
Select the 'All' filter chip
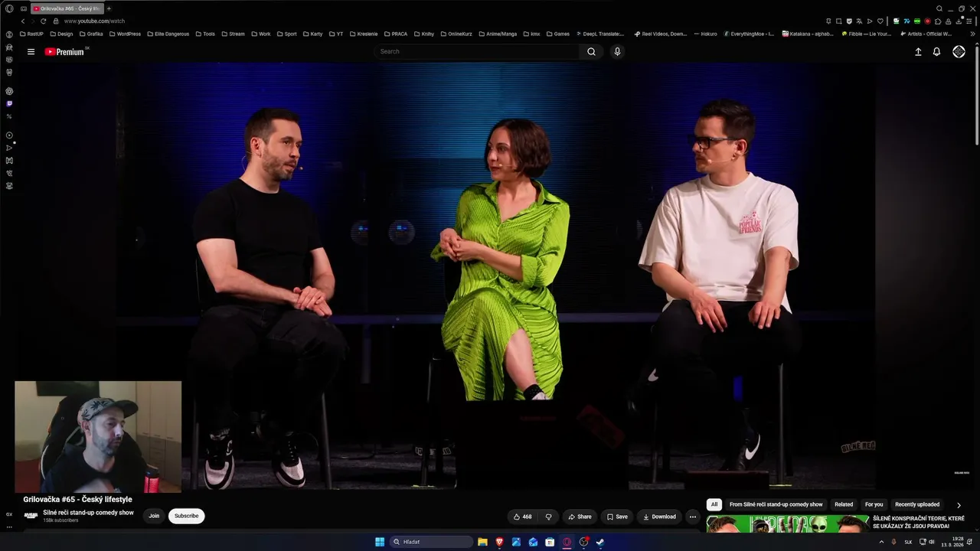[714, 504]
